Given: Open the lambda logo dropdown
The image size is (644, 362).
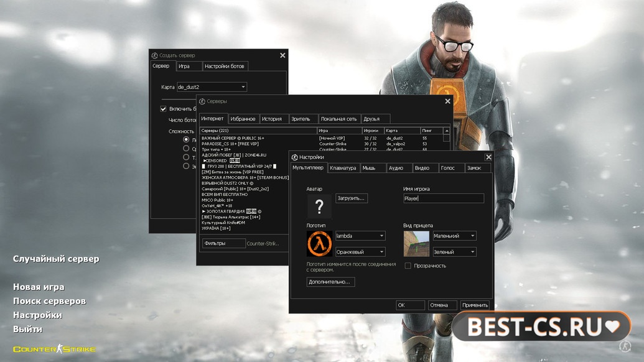Looking at the screenshot, I should point(360,236).
